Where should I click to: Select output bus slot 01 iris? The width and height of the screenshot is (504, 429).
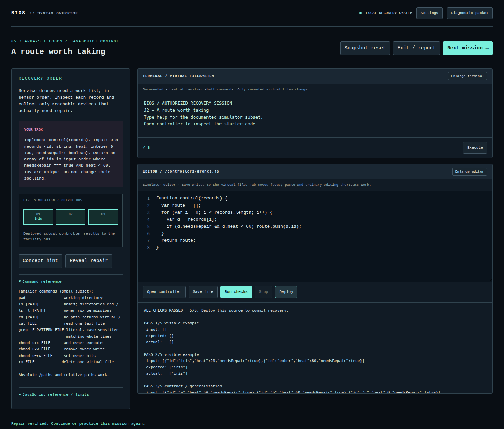click(x=38, y=217)
